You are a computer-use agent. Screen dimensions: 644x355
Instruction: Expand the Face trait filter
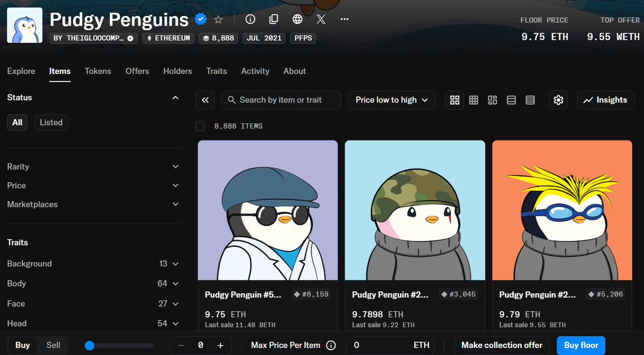pos(94,304)
